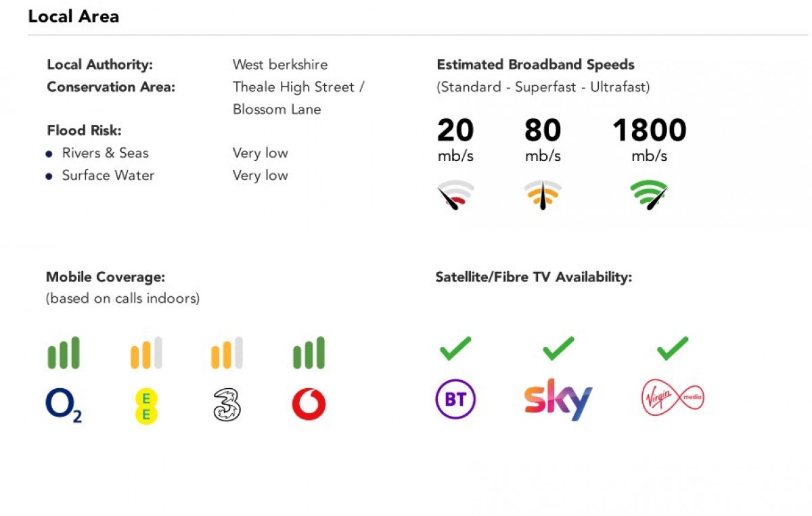Click the red Vodafone logo
812x516 pixels.
[309, 405]
